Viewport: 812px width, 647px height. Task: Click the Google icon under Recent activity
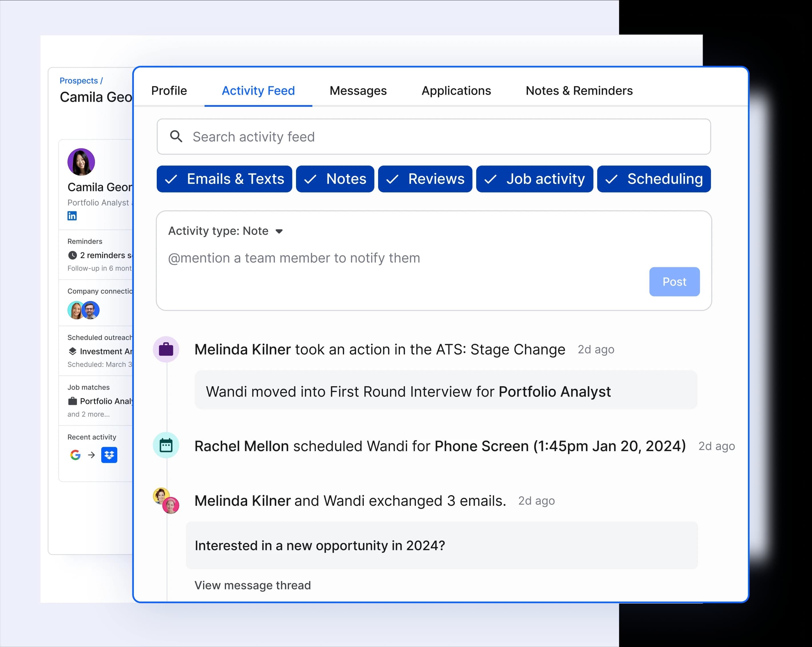pos(75,455)
